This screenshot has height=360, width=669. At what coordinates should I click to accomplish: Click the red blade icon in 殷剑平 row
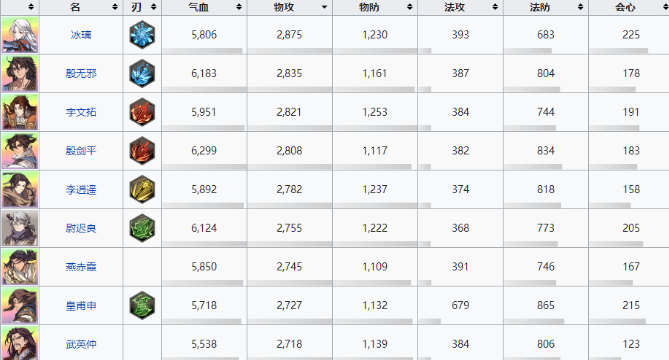[x=142, y=151]
